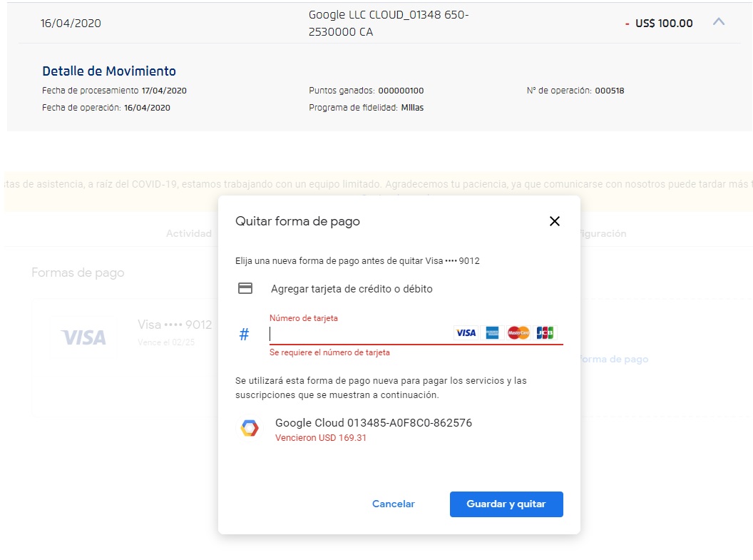
Task: Switch to the Actividad tab
Action: [x=189, y=233]
